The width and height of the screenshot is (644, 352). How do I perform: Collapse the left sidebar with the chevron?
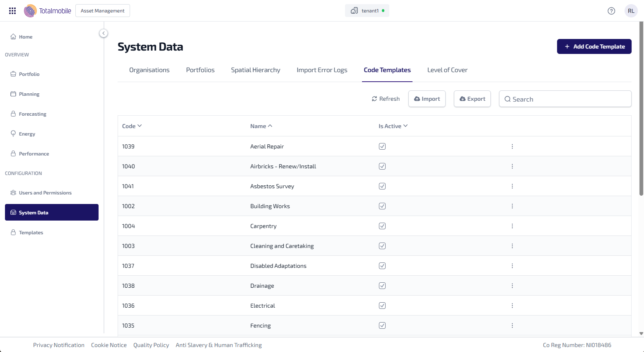104,33
